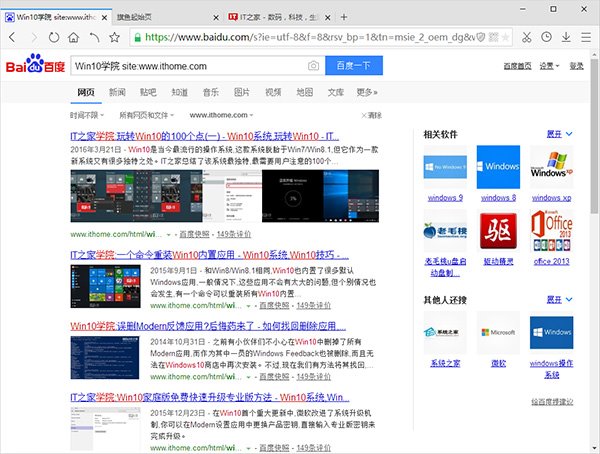Bookmark page with the star icon
Viewport: 600px width, 454px height.
pyautogui.click(x=114, y=37)
